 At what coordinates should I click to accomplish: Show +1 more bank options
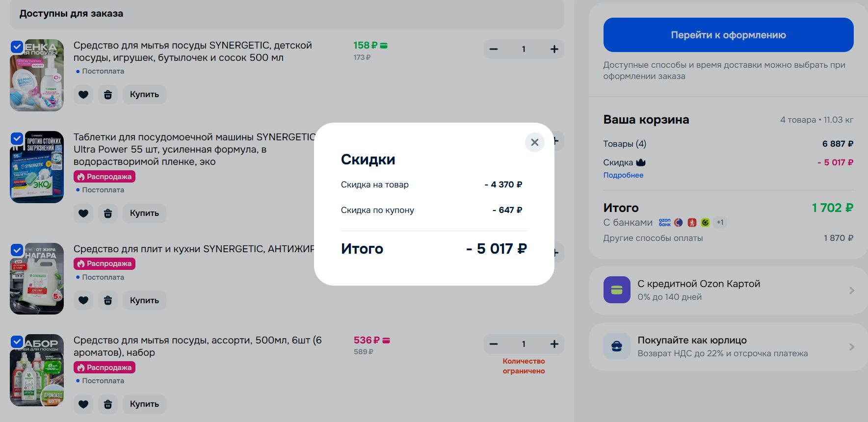[x=720, y=222]
